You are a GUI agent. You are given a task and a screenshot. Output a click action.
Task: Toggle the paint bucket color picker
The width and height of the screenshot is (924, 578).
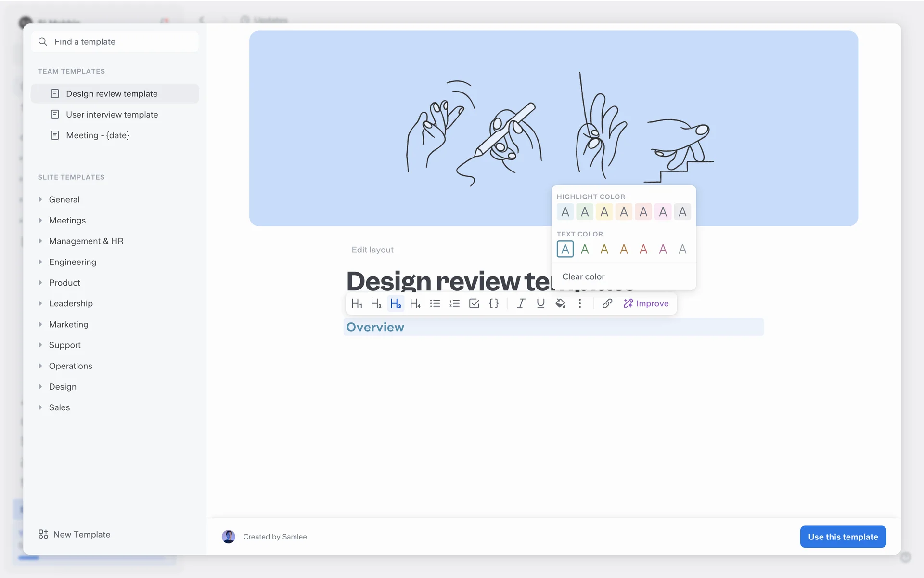tap(560, 303)
